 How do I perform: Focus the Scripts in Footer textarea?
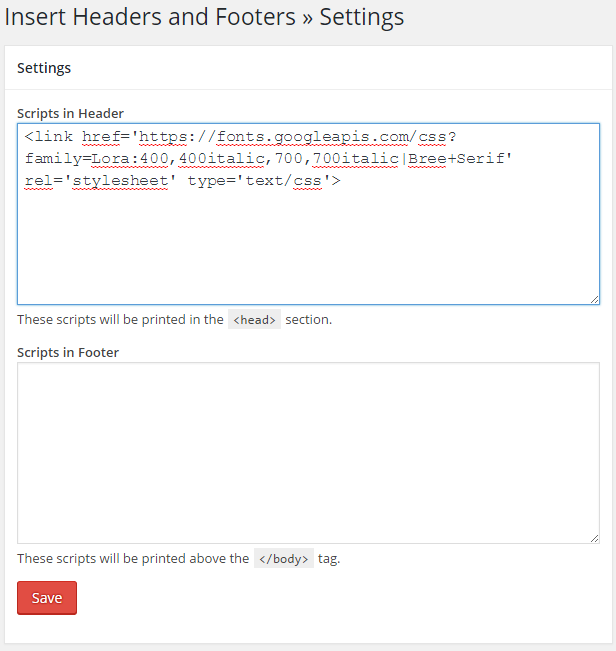pos(308,453)
